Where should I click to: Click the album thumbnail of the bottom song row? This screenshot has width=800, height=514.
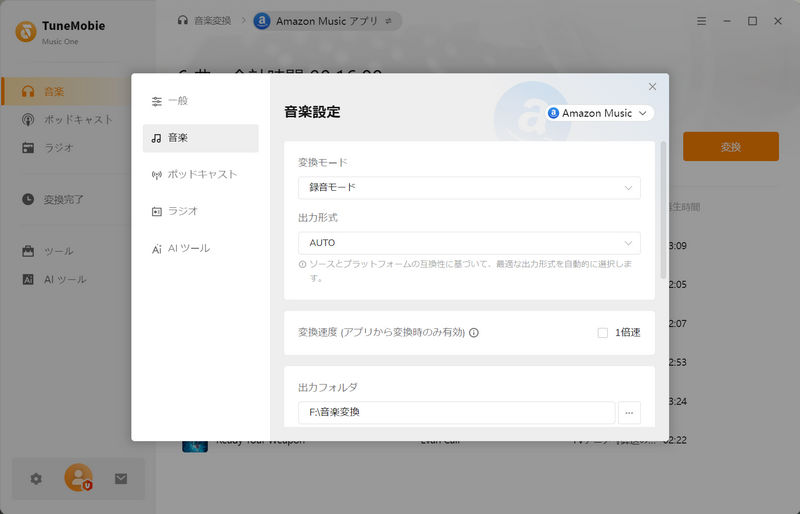pyautogui.click(x=195, y=445)
